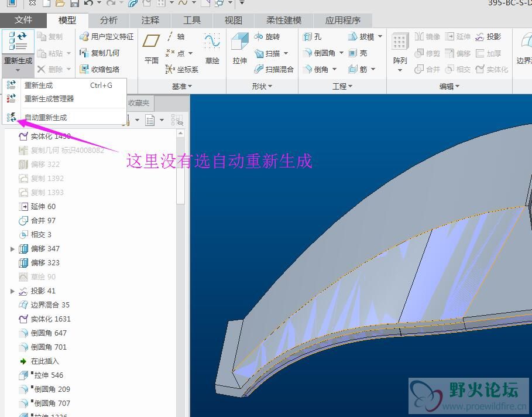Select the 平面 datum plane tool
Screen dimensions: 532x417
click(152, 47)
